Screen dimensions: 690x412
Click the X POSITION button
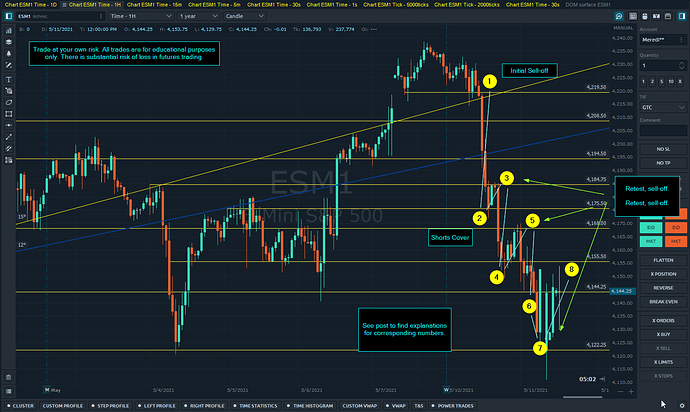663,274
